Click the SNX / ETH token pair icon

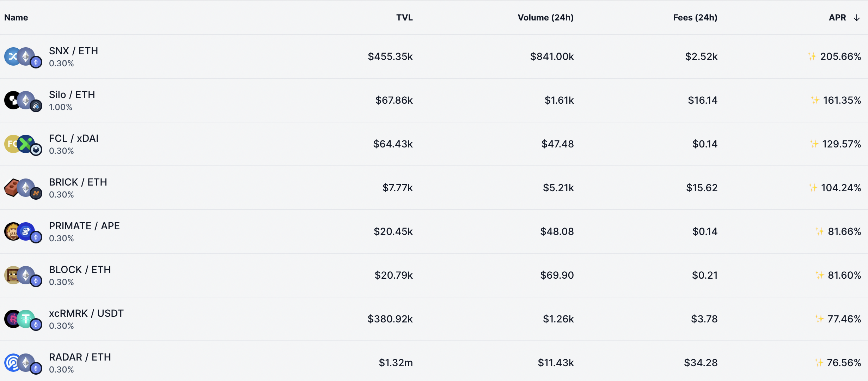(x=23, y=57)
